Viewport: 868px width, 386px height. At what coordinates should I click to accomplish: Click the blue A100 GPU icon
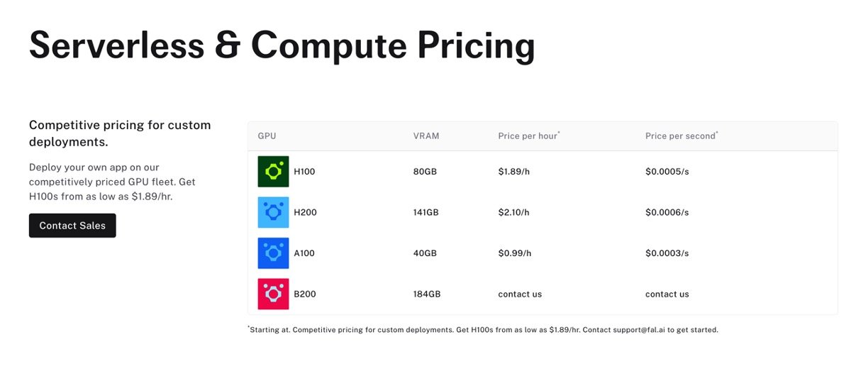[x=273, y=253]
